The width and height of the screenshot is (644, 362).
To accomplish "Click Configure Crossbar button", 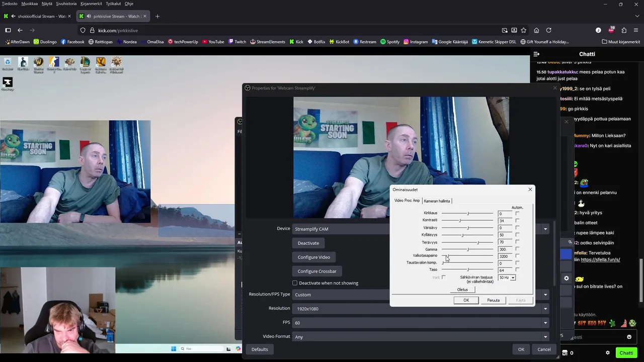I will tap(317, 271).
